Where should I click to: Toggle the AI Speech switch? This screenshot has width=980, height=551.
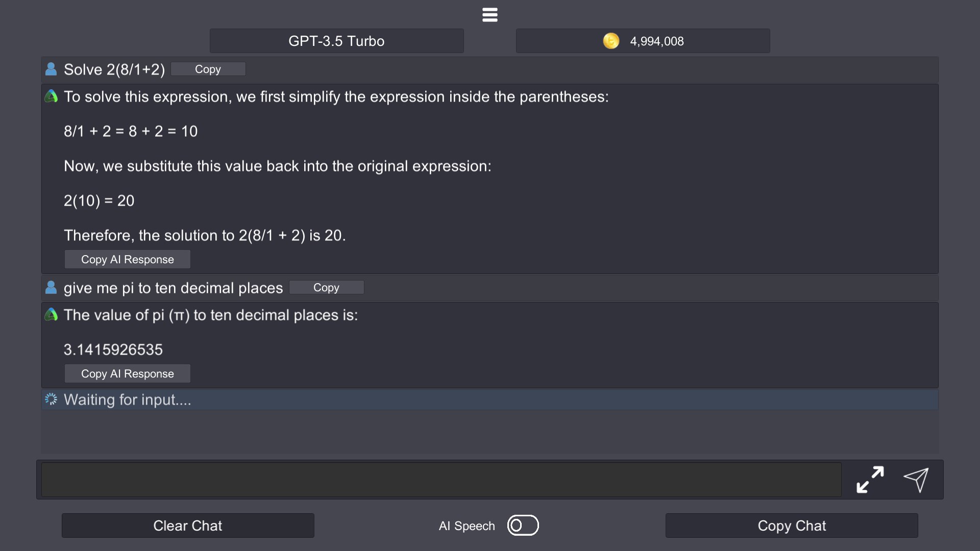[523, 525]
